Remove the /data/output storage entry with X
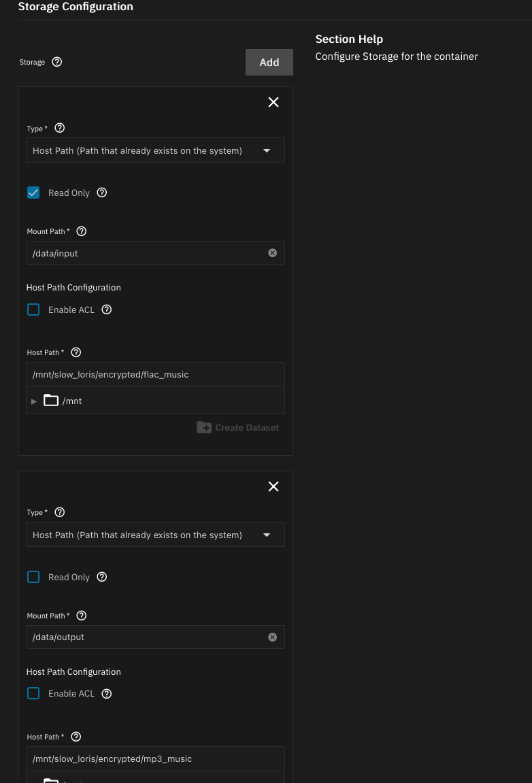The image size is (532, 783). click(273, 486)
